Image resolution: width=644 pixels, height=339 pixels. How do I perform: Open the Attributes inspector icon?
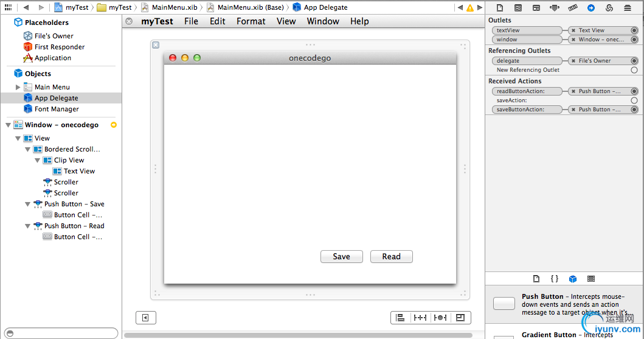click(555, 8)
